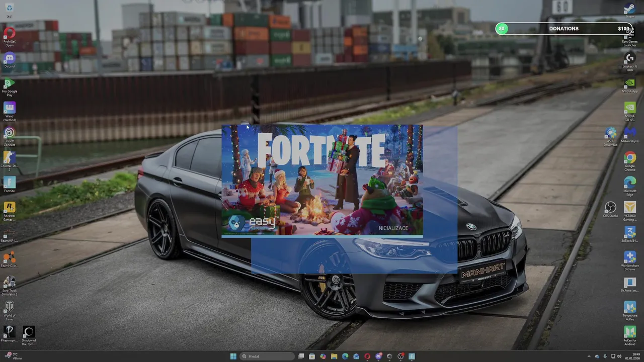Click the microphone icon in system tray
Viewport: 644px width, 362px height.
[x=605, y=356]
